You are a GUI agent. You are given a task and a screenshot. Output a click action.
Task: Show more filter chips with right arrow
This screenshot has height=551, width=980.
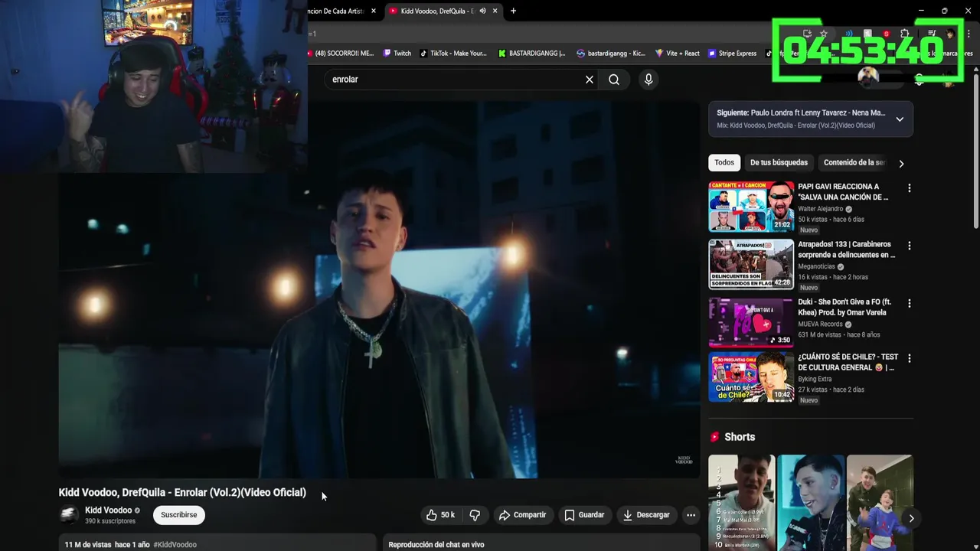click(901, 163)
